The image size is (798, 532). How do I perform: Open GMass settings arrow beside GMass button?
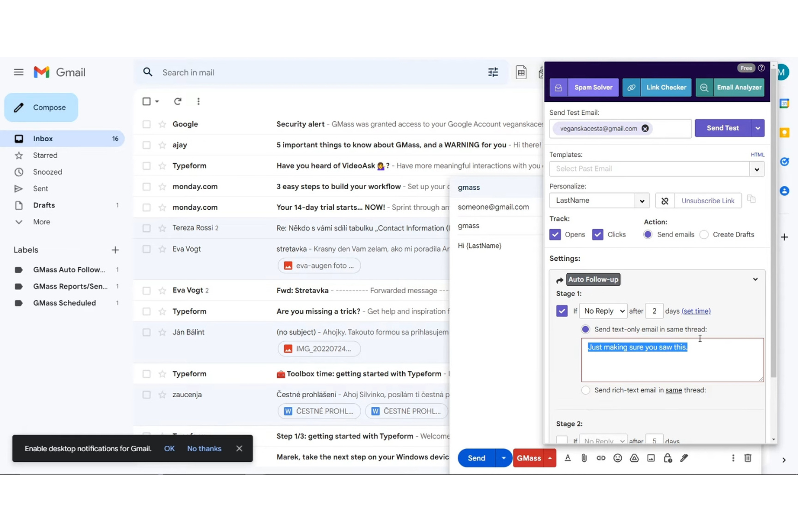pyautogui.click(x=550, y=458)
